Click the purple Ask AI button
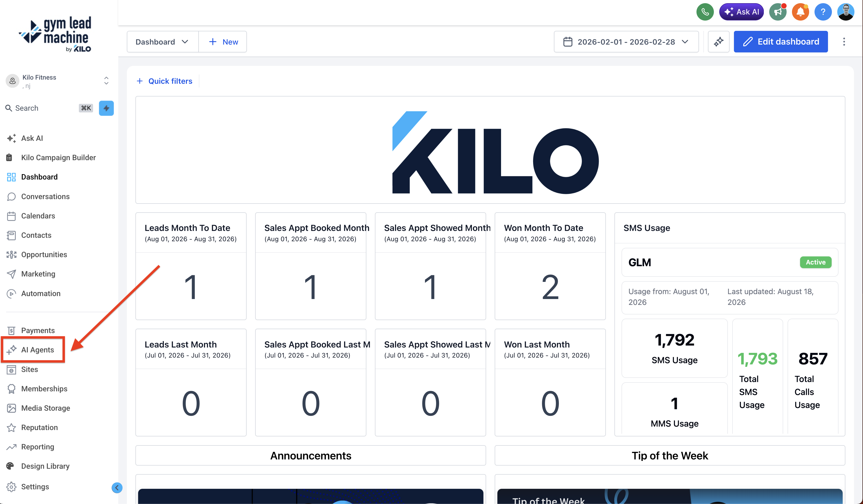Image resolution: width=863 pixels, height=504 pixels. (x=741, y=12)
